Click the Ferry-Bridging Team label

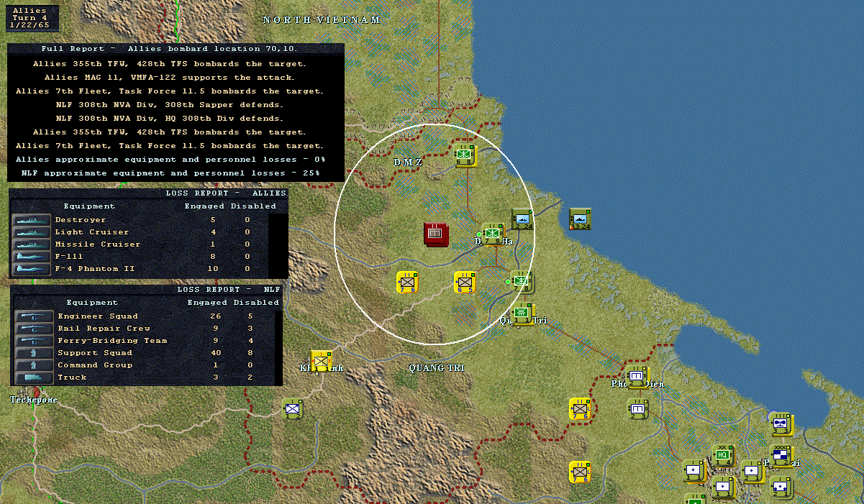click(112, 341)
